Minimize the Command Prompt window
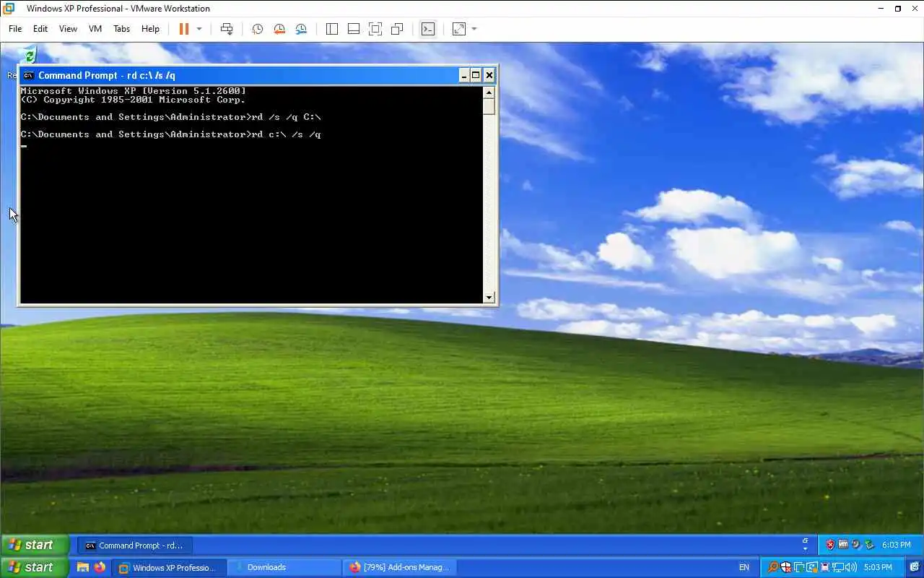 tap(464, 75)
